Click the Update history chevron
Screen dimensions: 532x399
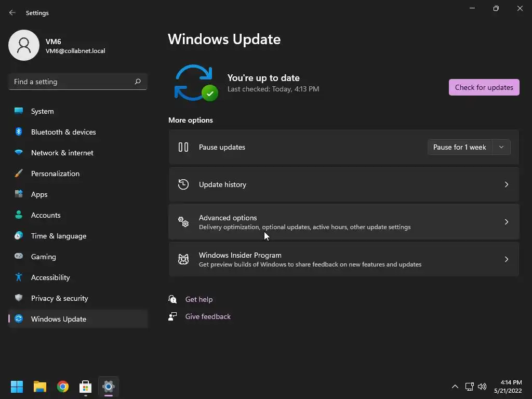pos(506,184)
